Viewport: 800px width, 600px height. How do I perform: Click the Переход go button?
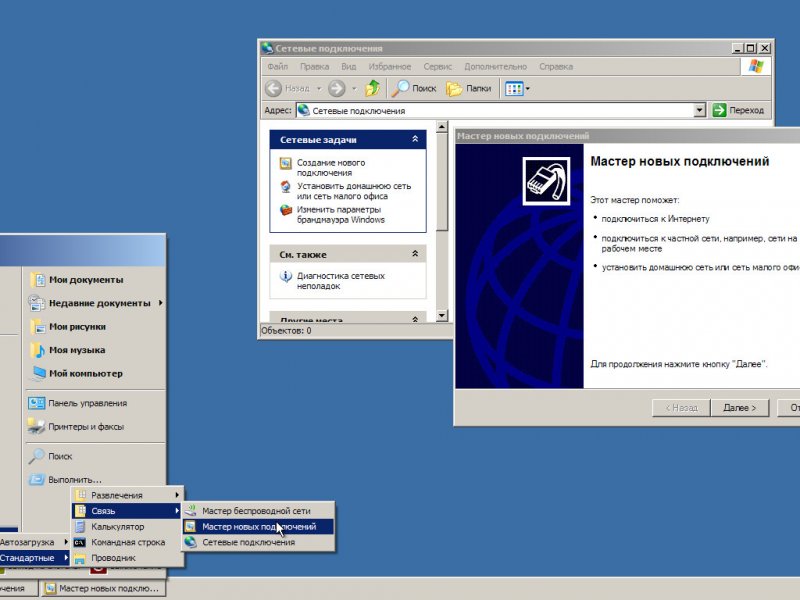(738, 110)
